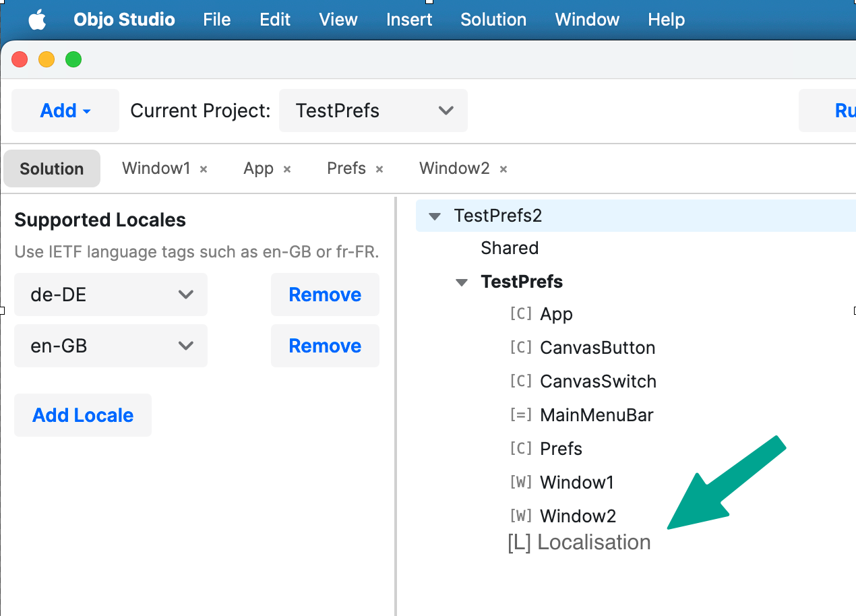Switch to the Solution tab
This screenshot has width=856, height=616.
tap(52, 168)
